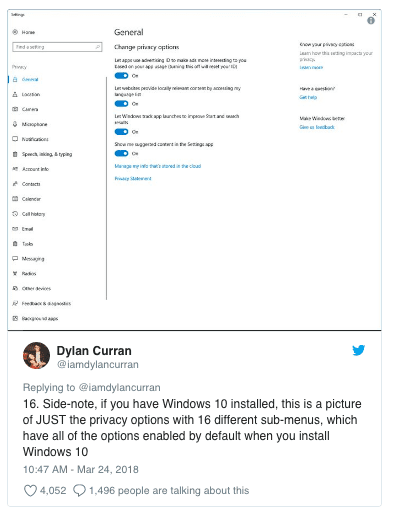Screen dimensions: 394x518
Task: Select the Camera icon in sidebar
Action: 15,109
